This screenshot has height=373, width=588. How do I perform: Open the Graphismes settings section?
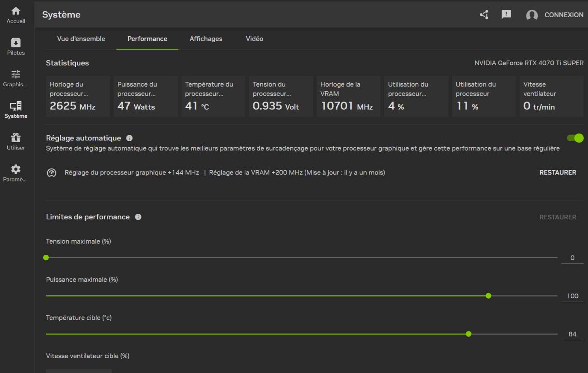point(15,77)
